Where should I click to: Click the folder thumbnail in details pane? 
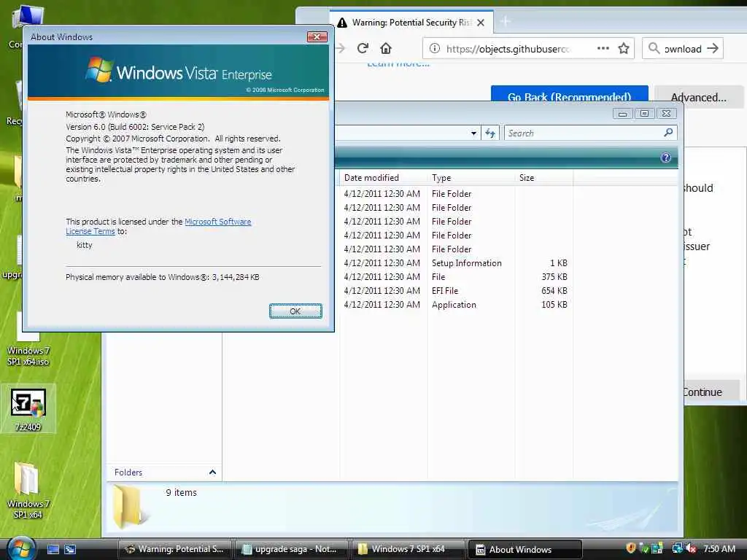point(128,507)
